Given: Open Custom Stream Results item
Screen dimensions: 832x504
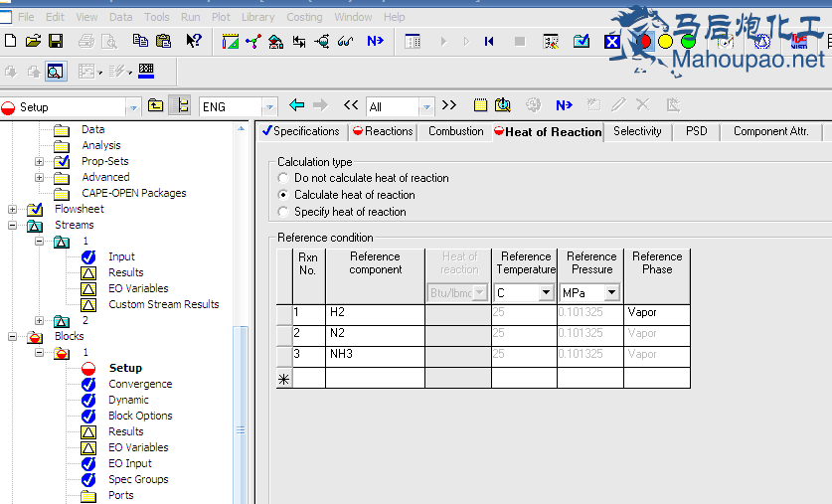Looking at the screenshot, I should [163, 304].
